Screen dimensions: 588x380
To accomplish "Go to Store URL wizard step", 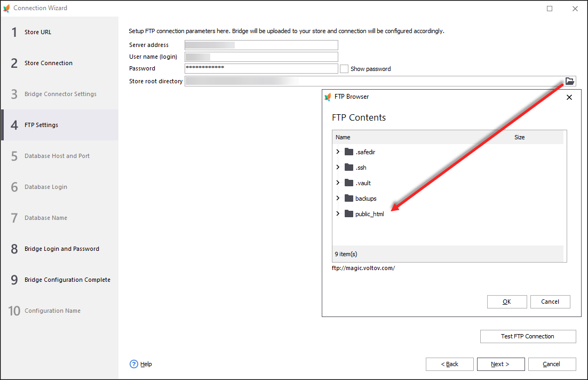I will [x=38, y=32].
